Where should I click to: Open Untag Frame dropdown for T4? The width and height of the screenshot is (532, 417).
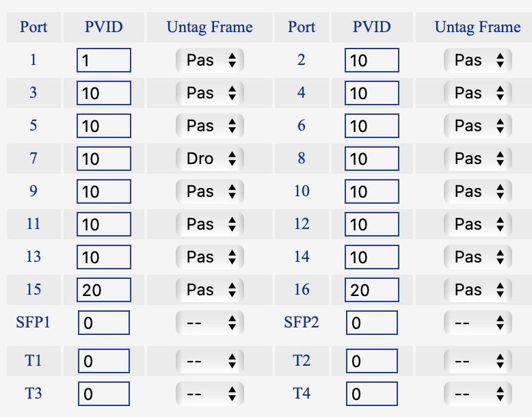(x=477, y=394)
